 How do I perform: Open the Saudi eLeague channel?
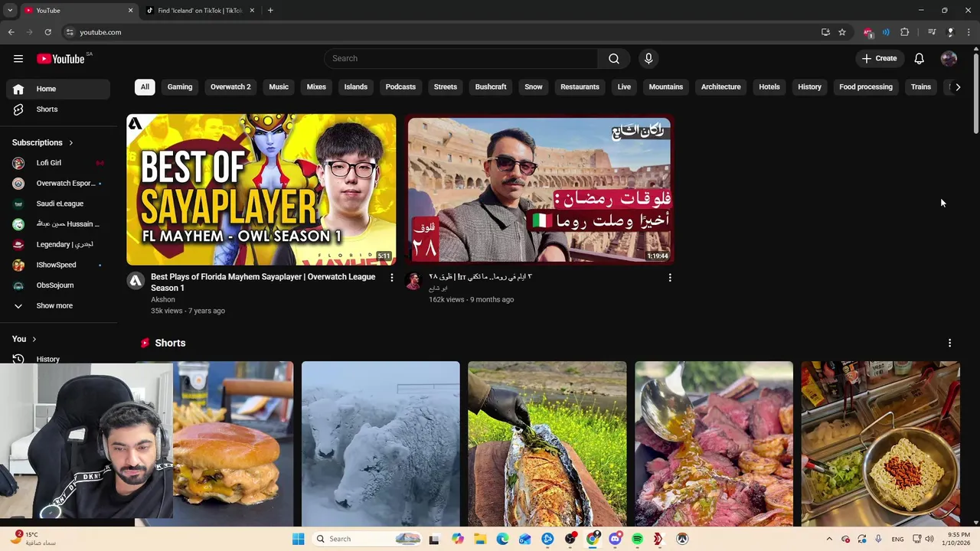58,204
